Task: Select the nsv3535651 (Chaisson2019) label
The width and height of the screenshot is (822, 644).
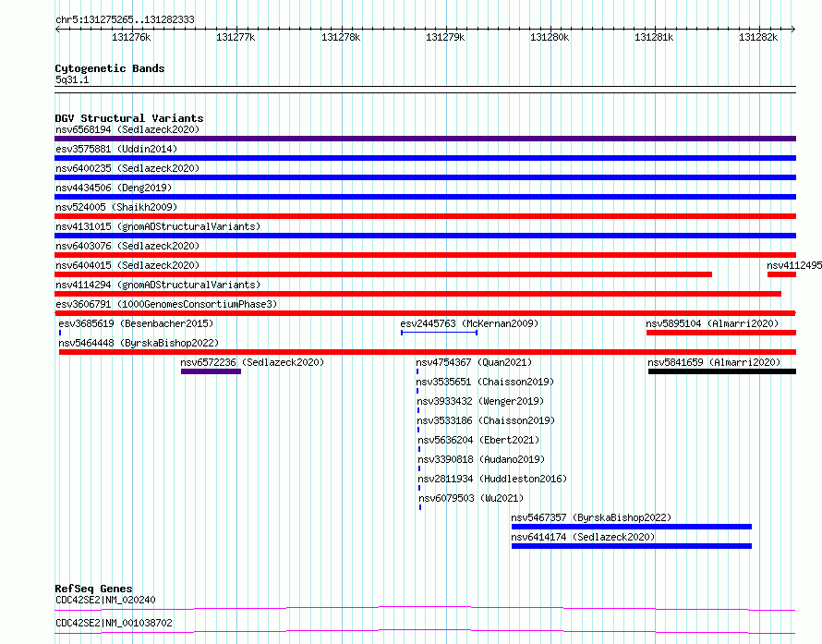Action: click(x=486, y=382)
